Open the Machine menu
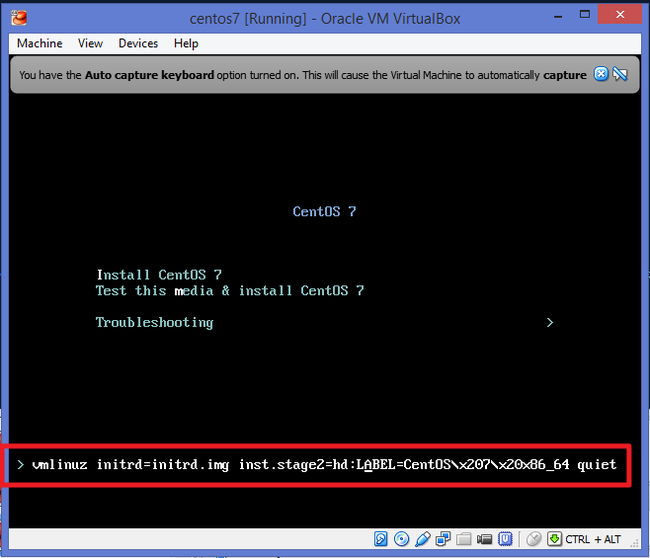 39,43
